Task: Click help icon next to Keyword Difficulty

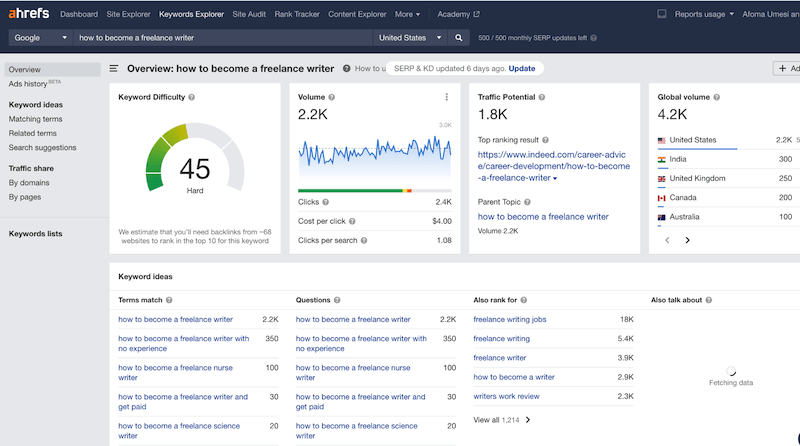Action: tap(192, 97)
